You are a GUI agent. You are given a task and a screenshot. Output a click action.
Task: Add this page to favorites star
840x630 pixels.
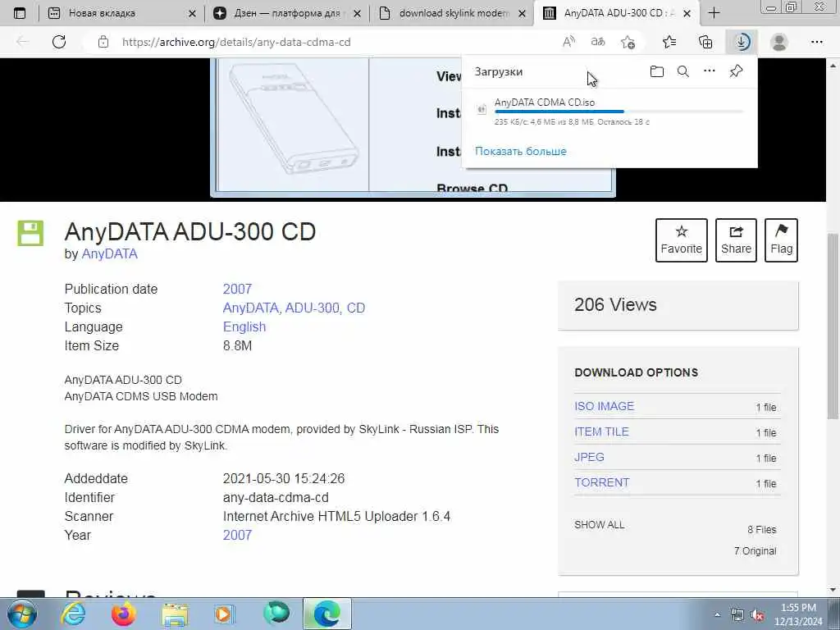(628, 42)
